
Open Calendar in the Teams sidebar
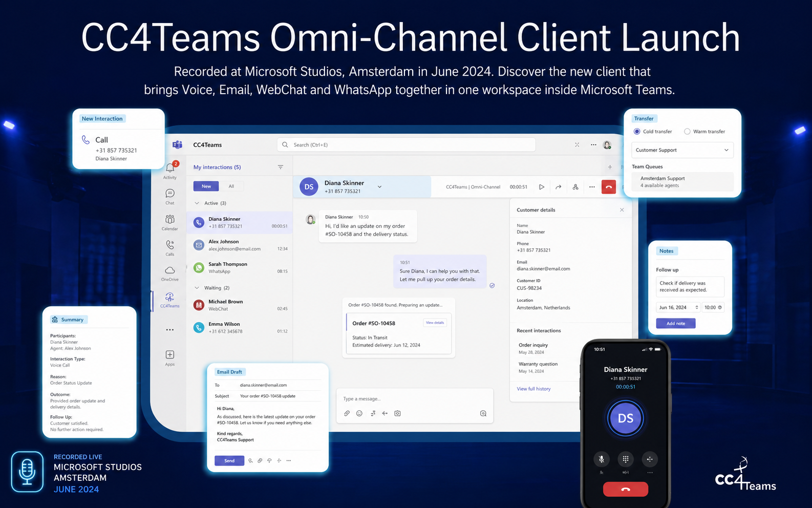pyautogui.click(x=170, y=222)
